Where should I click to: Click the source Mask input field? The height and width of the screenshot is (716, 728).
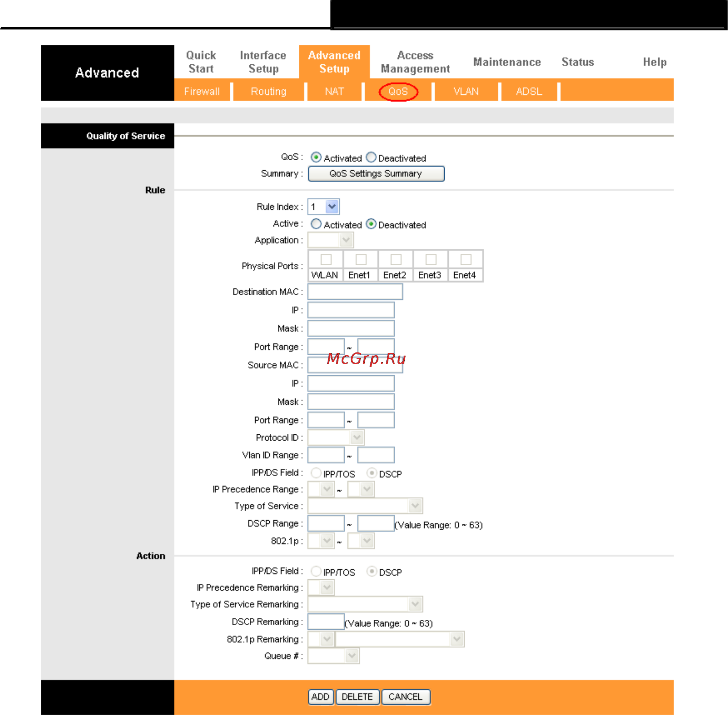tap(351, 402)
